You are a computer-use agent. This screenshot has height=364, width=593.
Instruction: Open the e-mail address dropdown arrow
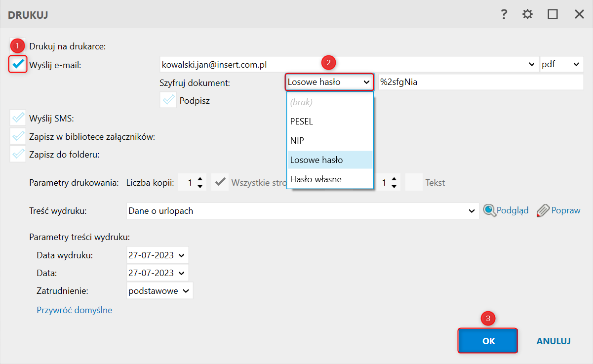tap(532, 64)
